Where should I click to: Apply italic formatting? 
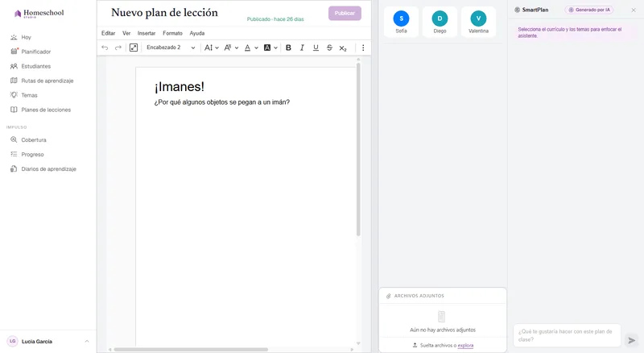coord(302,48)
